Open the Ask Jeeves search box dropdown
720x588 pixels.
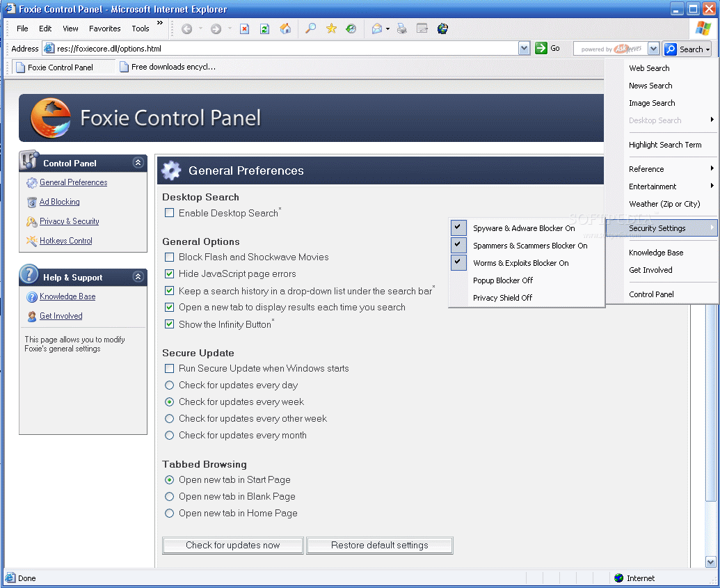click(654, 49)
